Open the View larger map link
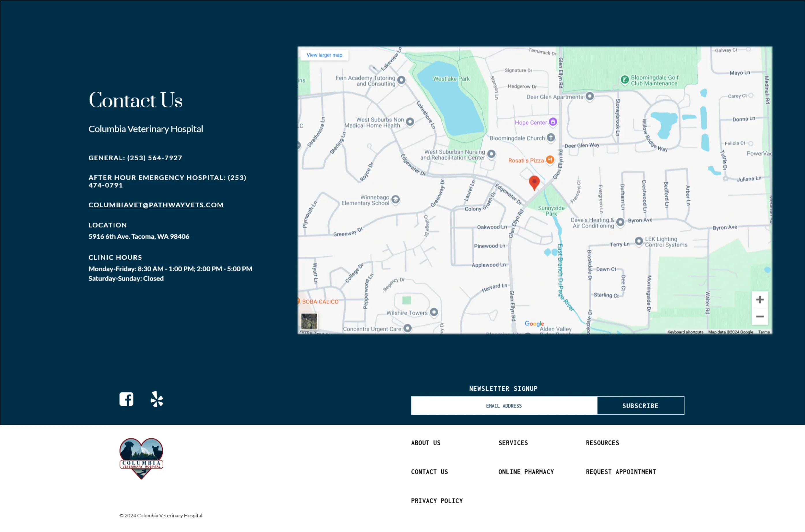This screenshot has width=805, height=532. coord(324,55)
